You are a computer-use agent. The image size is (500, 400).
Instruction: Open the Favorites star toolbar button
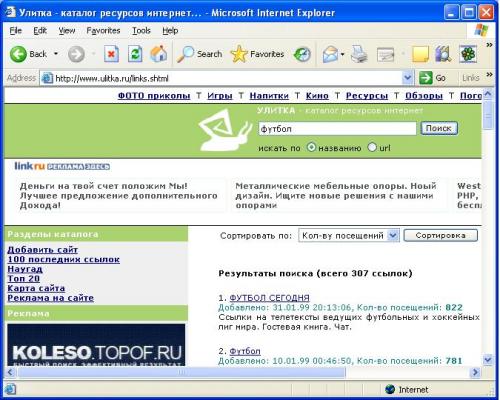pos(257,54)
